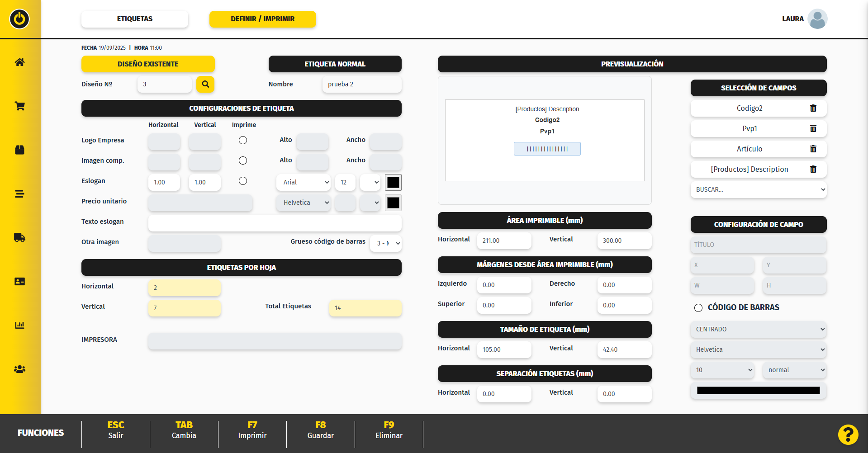Delete the Codigo2 field with its trash icon
868x453 pixels.
pyautogui.click(x=813, y=109)
